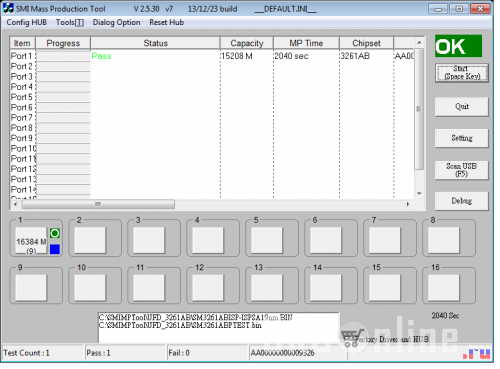Click the green OK status indicator
Image resolution: width=500 pixels, height=369 pixels.
point(458,46)
